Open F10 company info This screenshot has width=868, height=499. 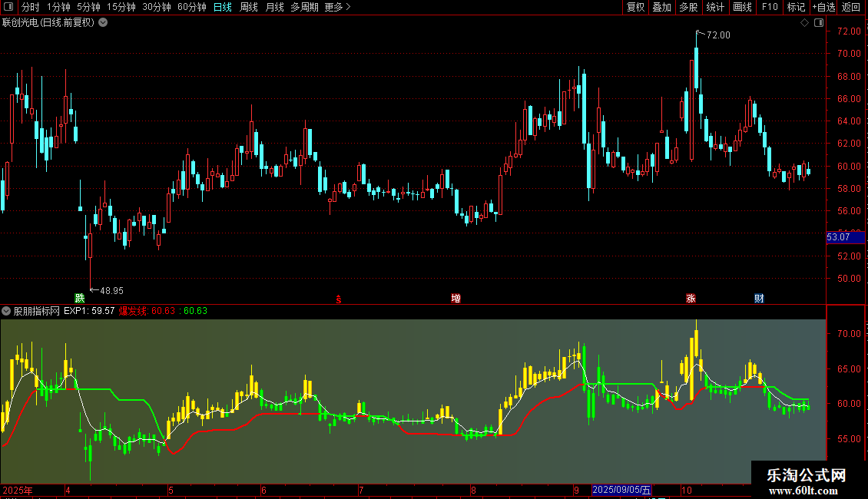click(x=770, y=7)
